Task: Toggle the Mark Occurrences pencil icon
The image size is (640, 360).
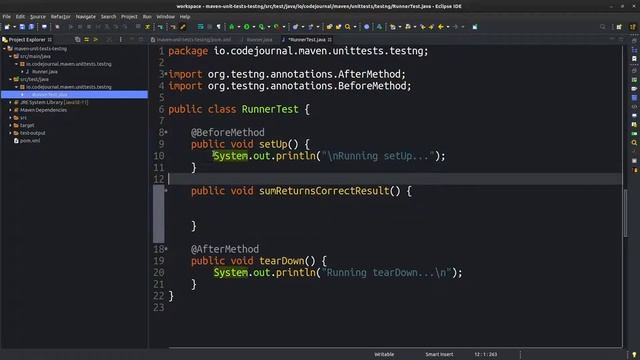Action: (183, 27)
